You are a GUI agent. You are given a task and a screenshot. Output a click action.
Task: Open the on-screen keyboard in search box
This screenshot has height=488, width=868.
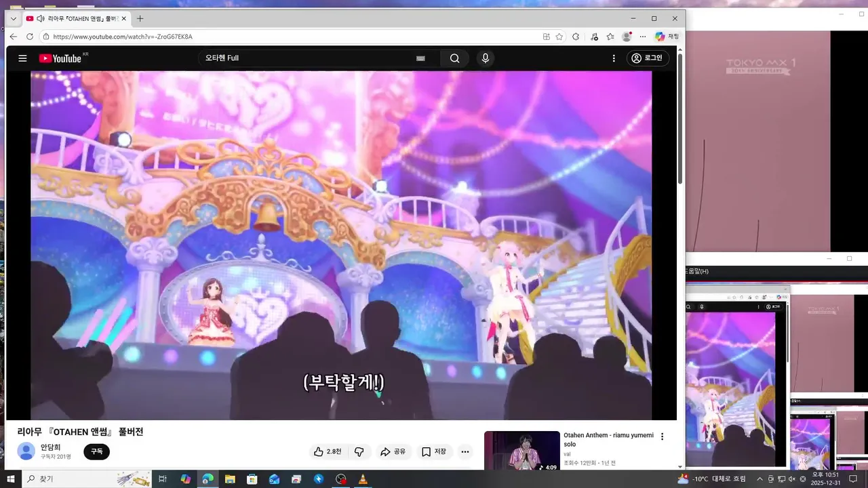point(420,58)
